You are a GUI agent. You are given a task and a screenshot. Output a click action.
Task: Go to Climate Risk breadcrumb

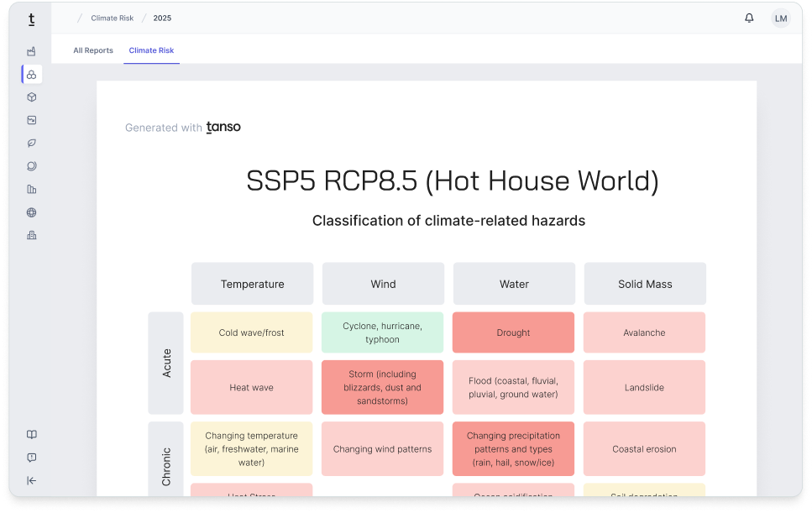click(112, 18)
